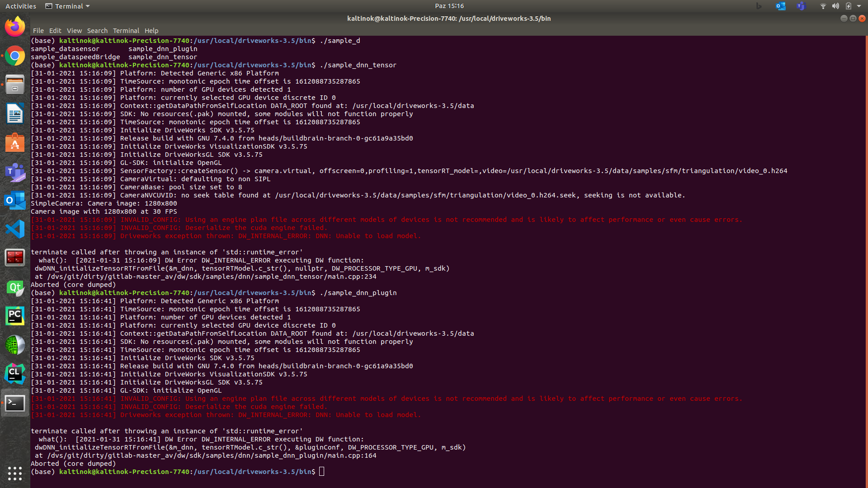
Task: Open LibreOffice Writer from the dock
Action: pyautogui.click(x=15, y=113)
